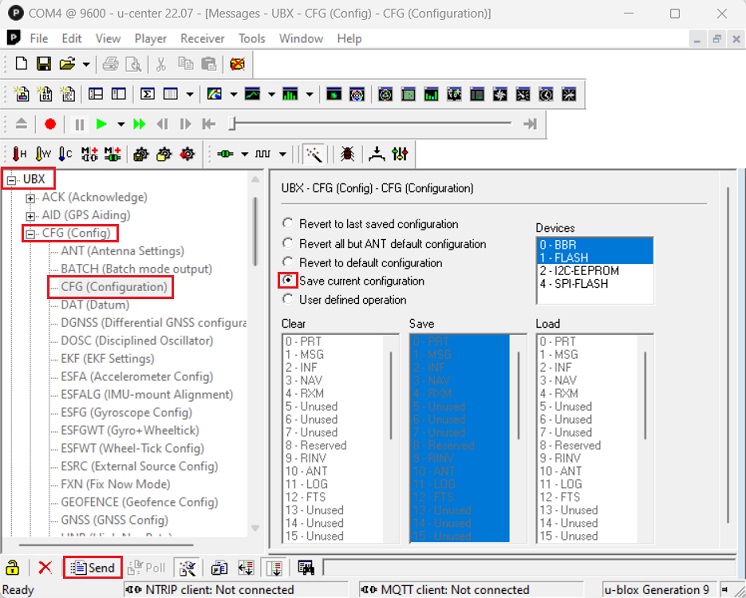Image resolution: width=746 pixels, height=598 pixels.
Task: Click the New document icon
Action: pyautogui.click(x=21, y=64)
